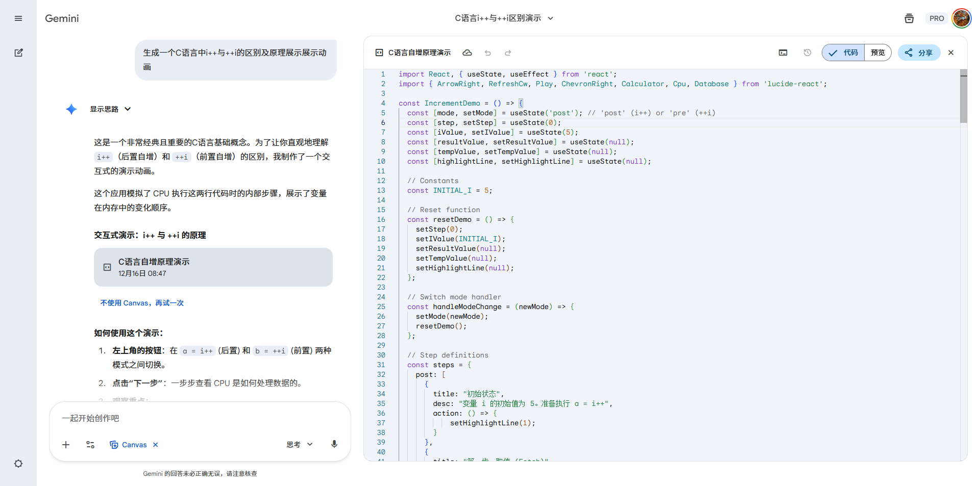Open version history in the Canvas toolbar
980x486 pixels.
pos(806,53)
